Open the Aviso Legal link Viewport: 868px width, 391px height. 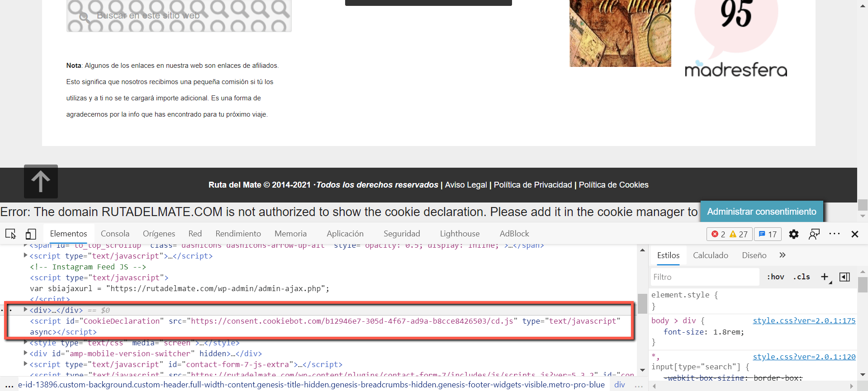pos(466,185)
